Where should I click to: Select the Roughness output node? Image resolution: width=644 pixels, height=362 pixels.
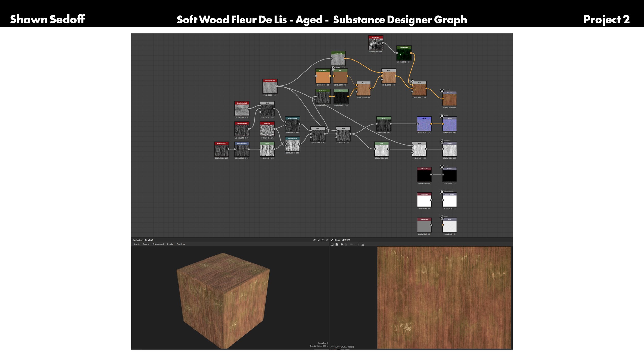[450, 149]
